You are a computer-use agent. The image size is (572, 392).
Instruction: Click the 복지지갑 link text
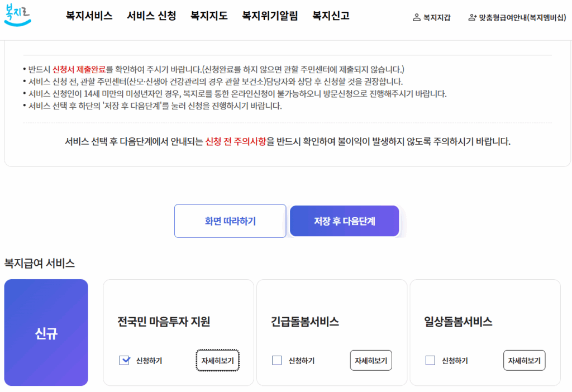click(437, 17)
